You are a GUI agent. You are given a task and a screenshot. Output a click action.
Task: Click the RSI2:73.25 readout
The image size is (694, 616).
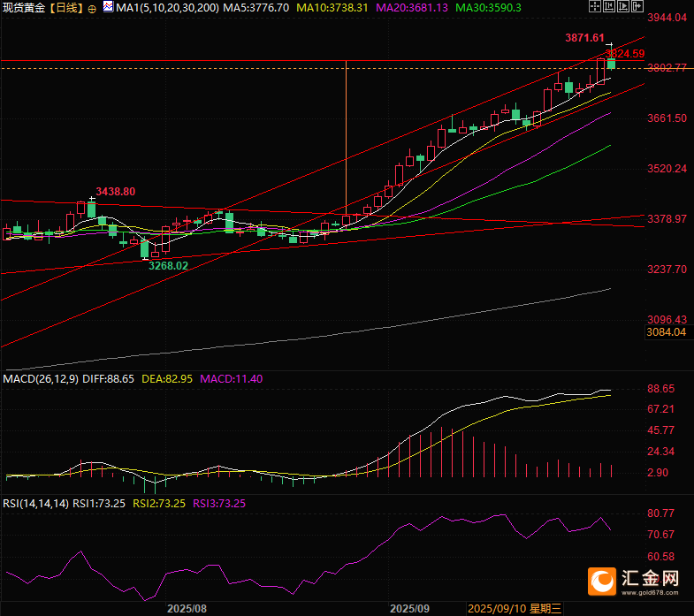159,504
